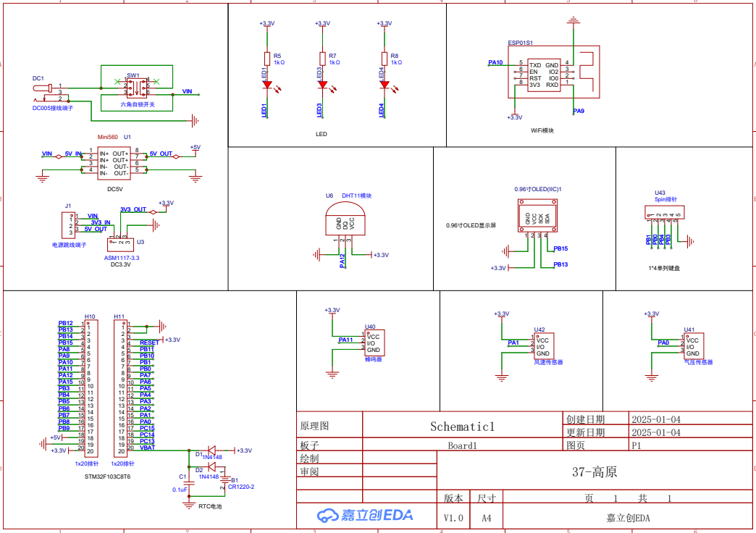Select the RESET net label on H11
This screenshot has width=756, height=533.
149,343
